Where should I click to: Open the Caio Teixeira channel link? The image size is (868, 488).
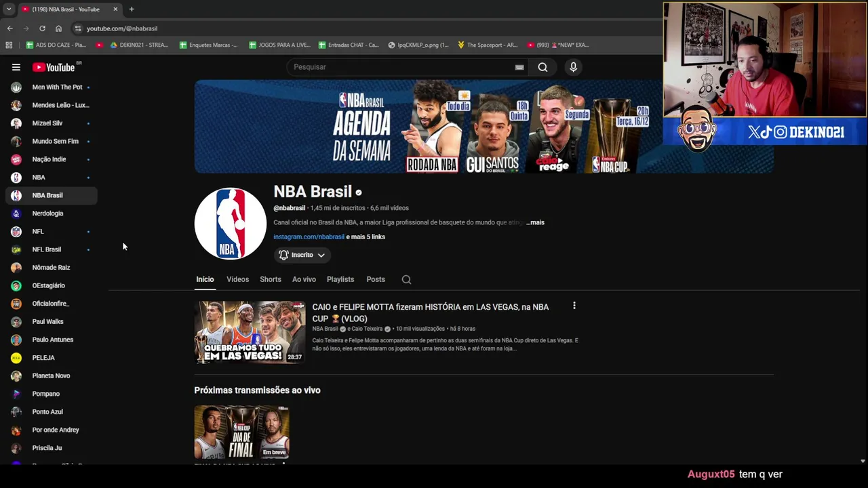367,329
